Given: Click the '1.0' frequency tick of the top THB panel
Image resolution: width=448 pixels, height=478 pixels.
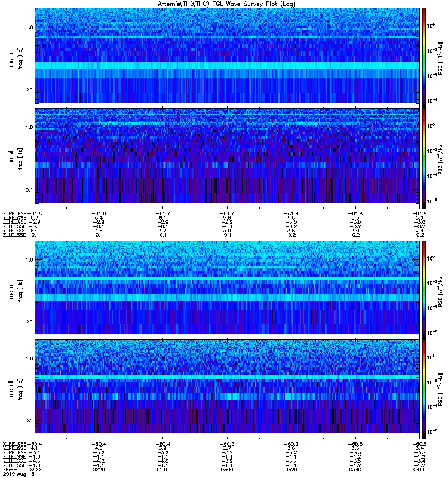Looking at the screenshot, I should tap(29, 27).
